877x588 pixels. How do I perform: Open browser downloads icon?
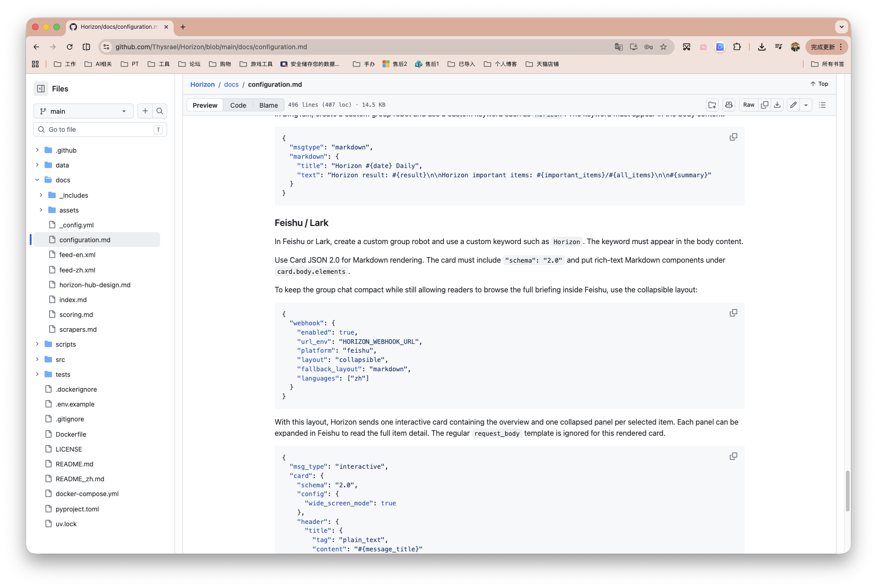(x=762, y=47)
